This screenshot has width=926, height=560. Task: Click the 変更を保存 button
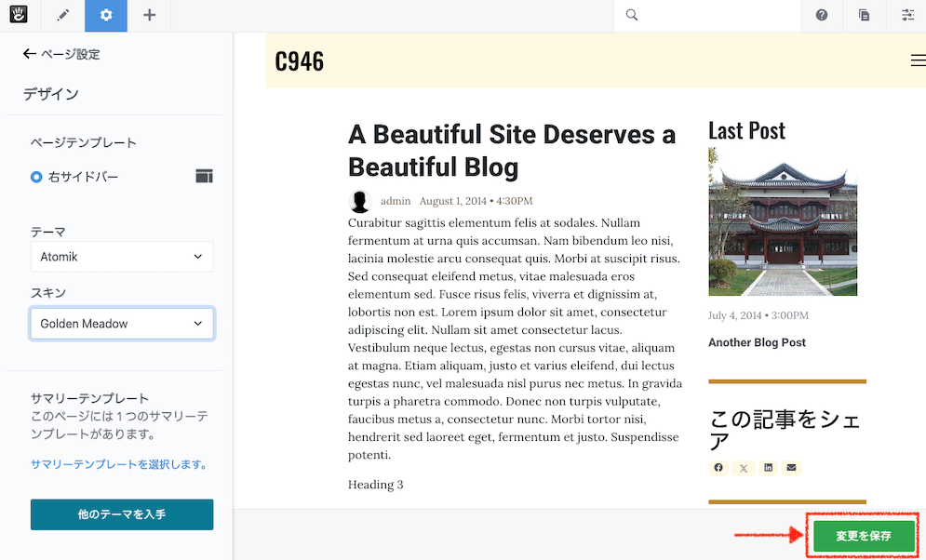click(x=864, y=536)
